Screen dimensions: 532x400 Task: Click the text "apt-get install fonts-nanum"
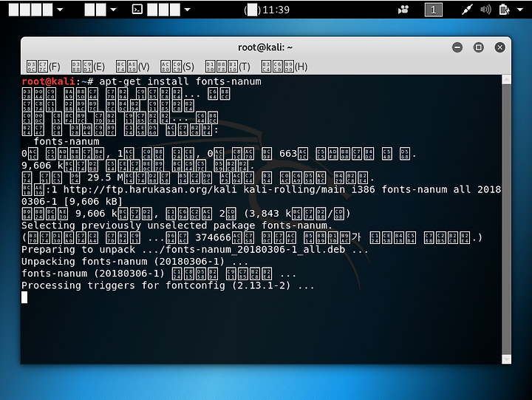pos(180,82)
